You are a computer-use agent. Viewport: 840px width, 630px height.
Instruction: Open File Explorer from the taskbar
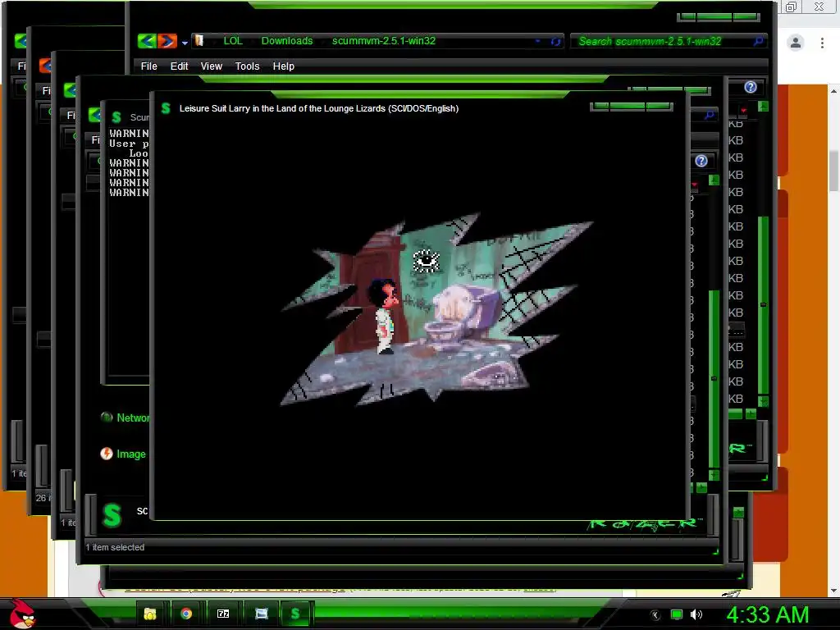click(x=149, y=614)
